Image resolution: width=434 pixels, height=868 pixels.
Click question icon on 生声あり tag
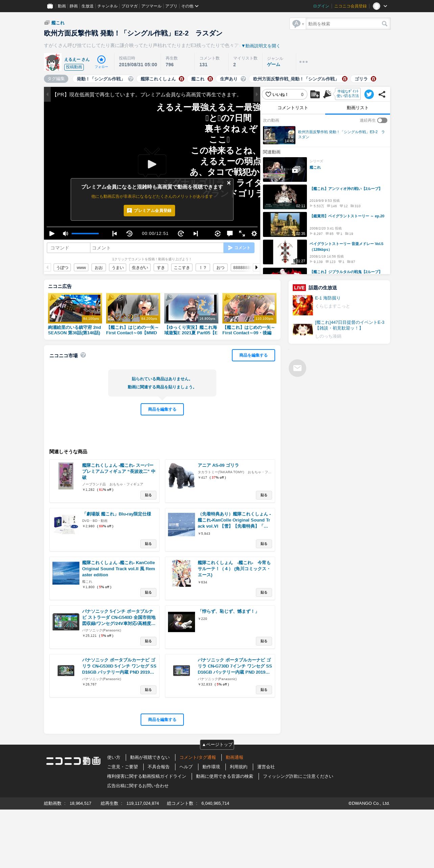click(243, 79)
